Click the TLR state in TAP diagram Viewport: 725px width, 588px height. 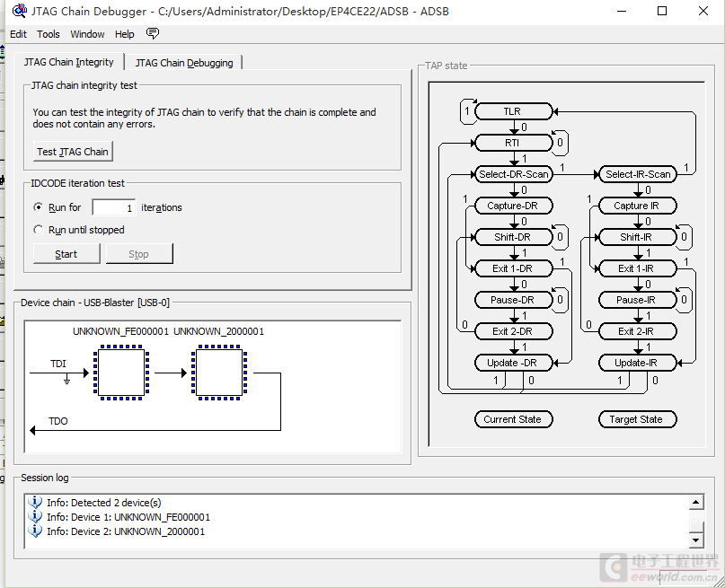(x=513, y=111)
